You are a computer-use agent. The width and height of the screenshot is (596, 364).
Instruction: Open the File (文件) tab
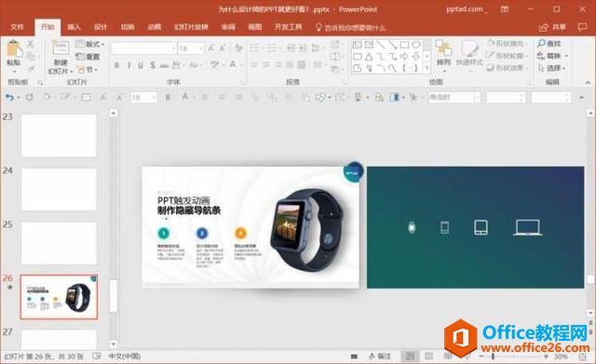pos(17,27)
